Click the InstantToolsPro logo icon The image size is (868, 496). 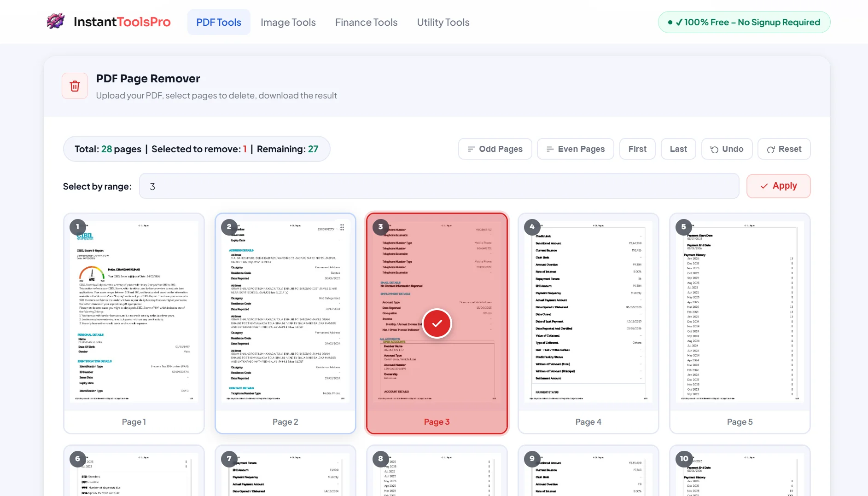click(x=56, y=21)
